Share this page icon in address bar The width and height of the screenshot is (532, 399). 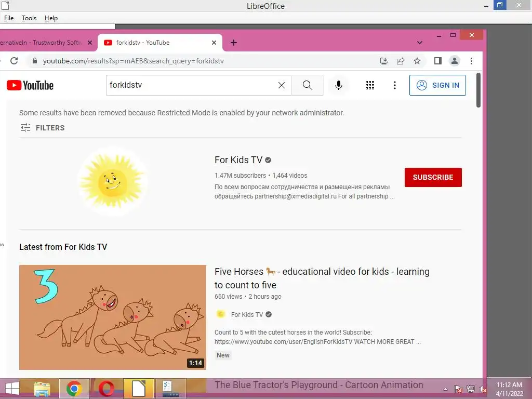(401, 61)
